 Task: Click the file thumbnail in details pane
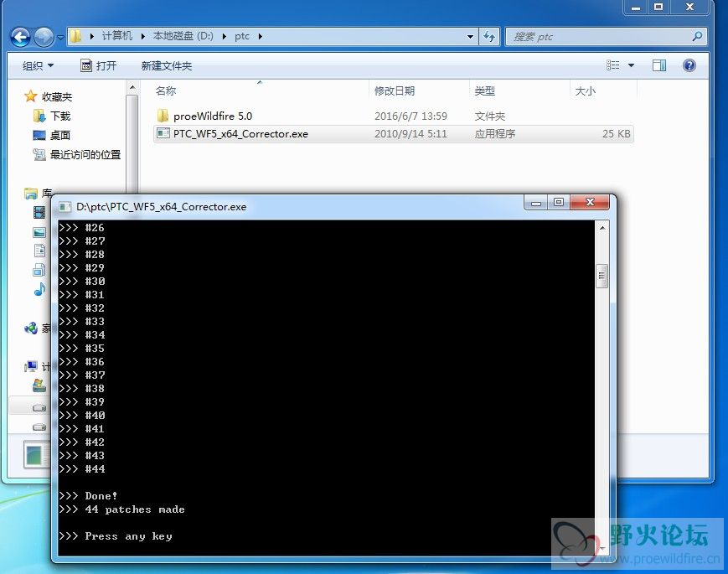pyautogui.click(x=36, y=455)
